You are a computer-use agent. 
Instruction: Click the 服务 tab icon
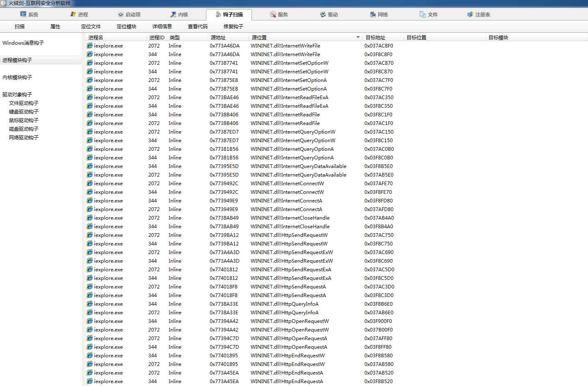273,14
